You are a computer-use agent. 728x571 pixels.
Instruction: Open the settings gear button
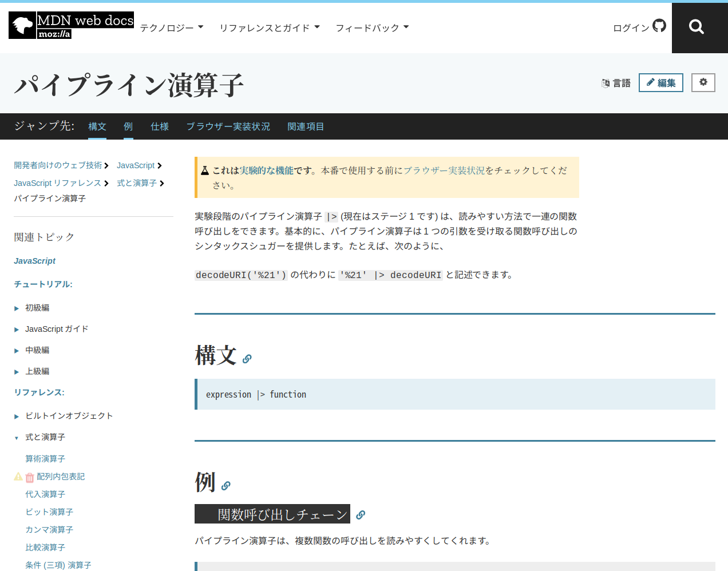point(703,82)
